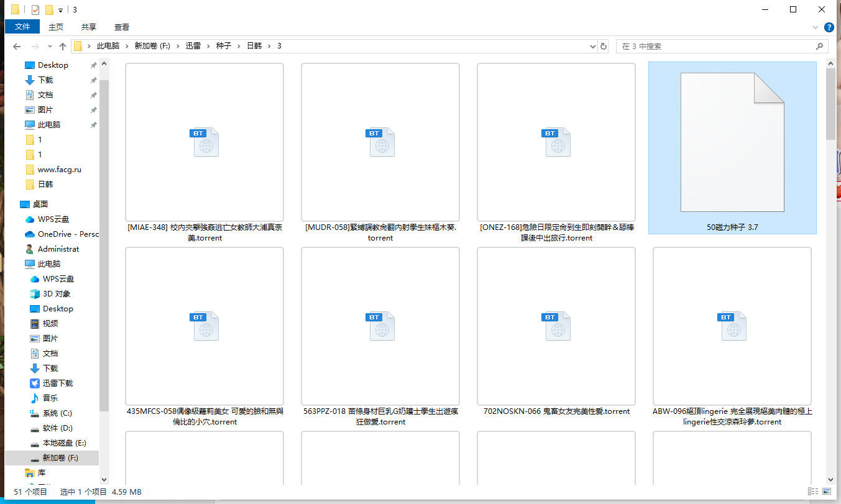Navigate to 新加卷 (F:) in the address bar breadcrumb

pos(152,47)
